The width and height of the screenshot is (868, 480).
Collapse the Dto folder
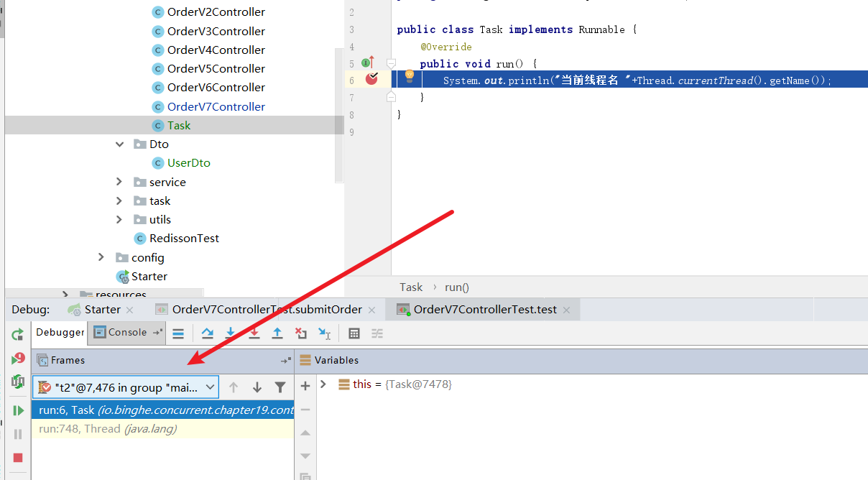click(x=119, y=144)
